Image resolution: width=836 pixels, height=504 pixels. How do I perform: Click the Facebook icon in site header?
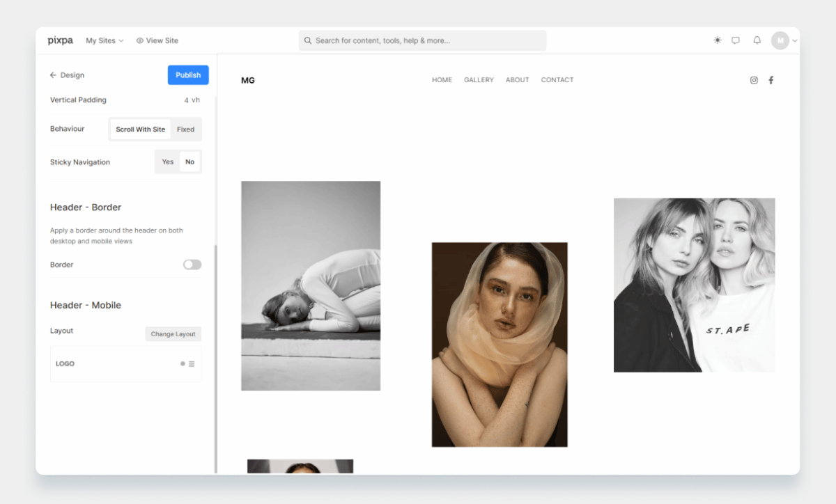tap(771, 80)
